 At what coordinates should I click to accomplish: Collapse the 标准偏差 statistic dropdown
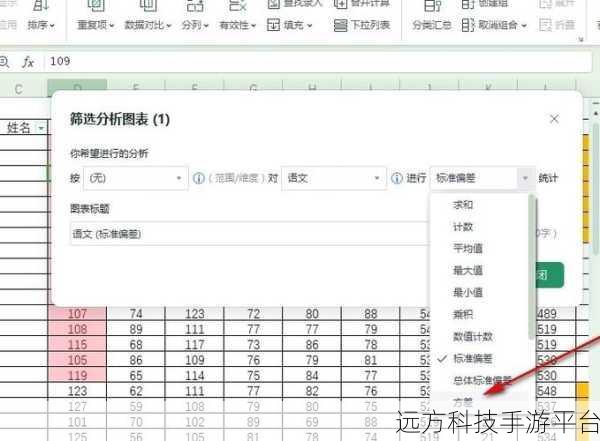click(x=525, y=178)
